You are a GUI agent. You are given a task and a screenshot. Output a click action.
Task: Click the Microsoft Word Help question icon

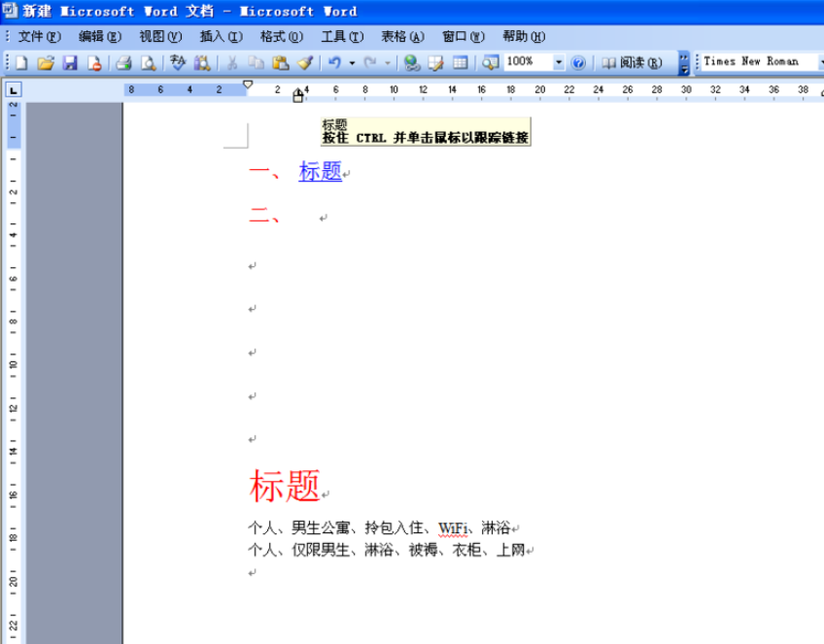pos(578,63)
